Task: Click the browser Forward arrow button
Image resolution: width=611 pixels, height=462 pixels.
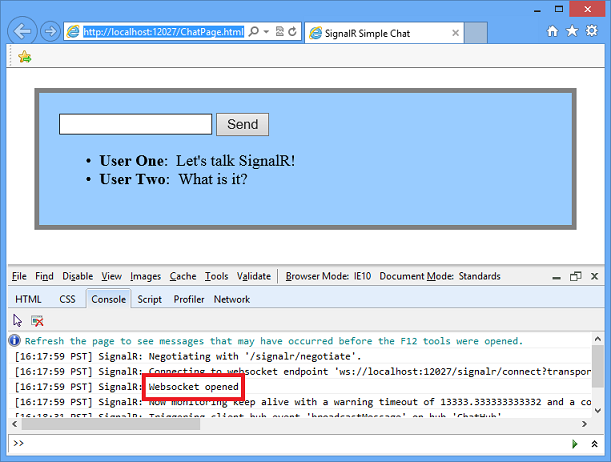Action: 50,32
